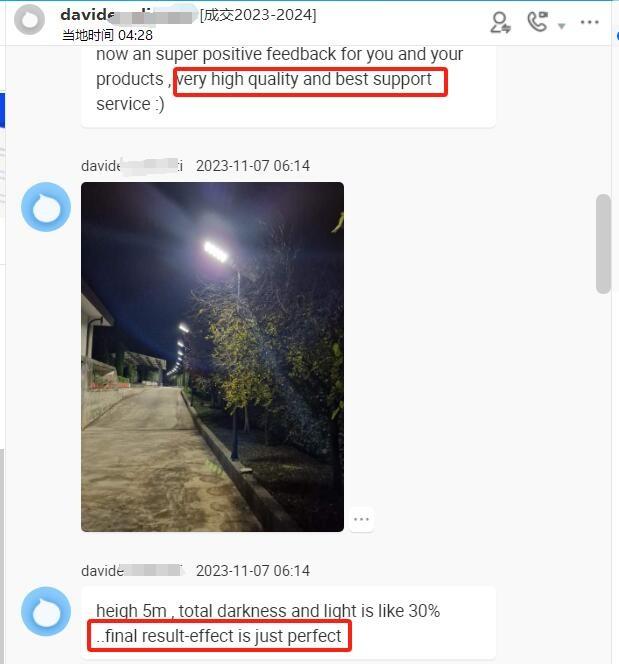Click the sender avatar beside the last message
Screen dimensions: 619x664
pyautogui.click(x=46, y=611)
